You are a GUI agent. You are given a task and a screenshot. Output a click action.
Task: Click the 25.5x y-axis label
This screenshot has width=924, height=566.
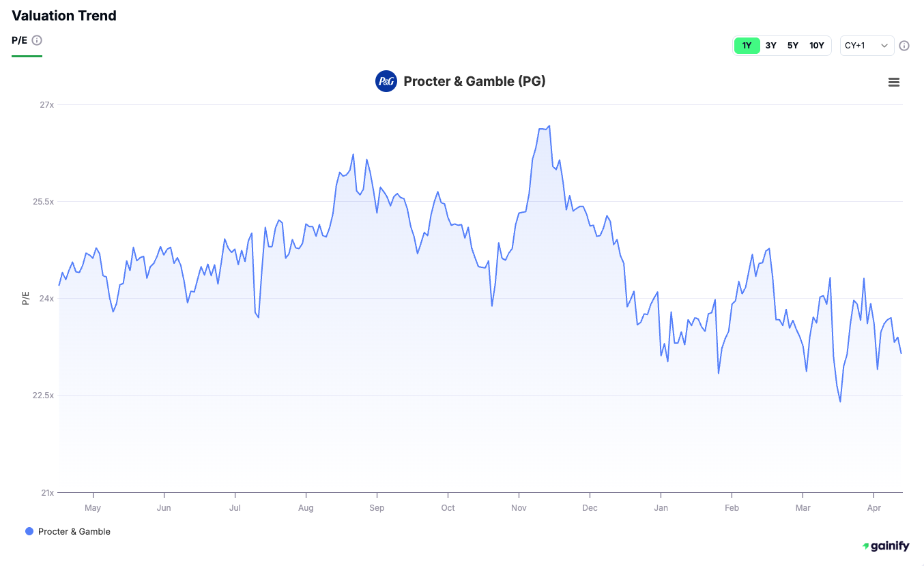click(x=44, y=202)
